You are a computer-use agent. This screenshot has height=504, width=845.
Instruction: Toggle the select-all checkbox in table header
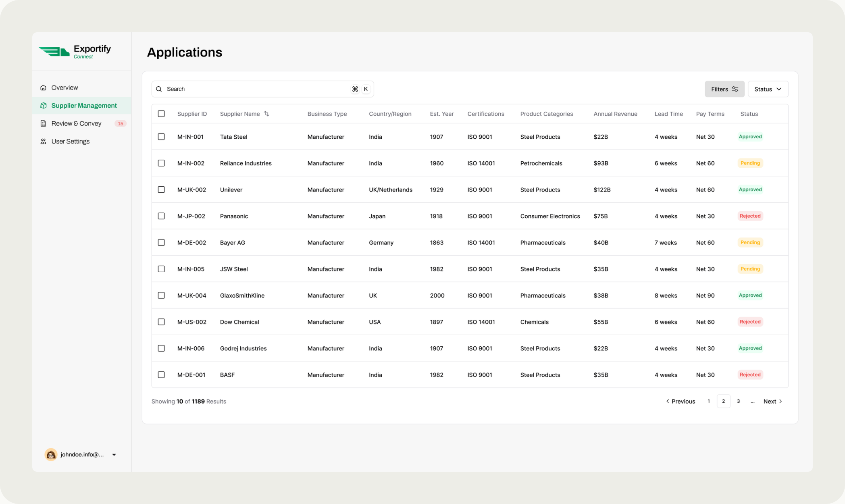coord(161,114)
